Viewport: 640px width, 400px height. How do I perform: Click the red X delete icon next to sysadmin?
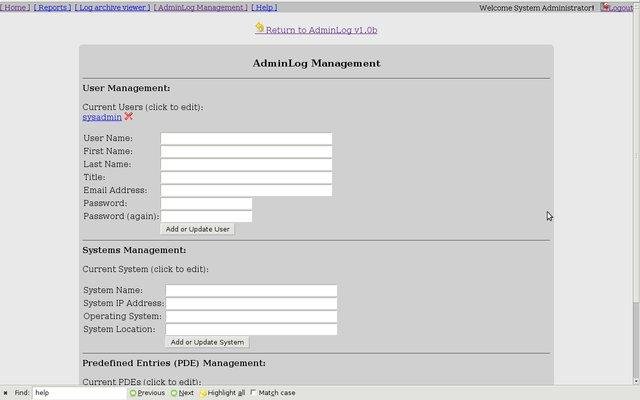[129, 117]
